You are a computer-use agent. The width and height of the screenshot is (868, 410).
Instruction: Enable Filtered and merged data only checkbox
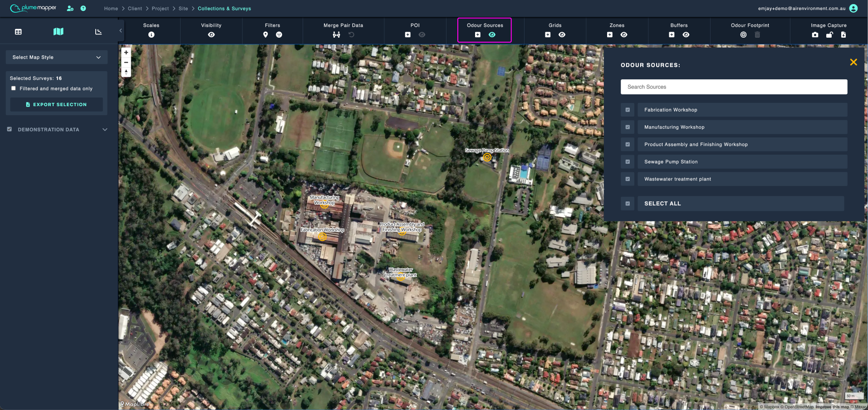14,88
